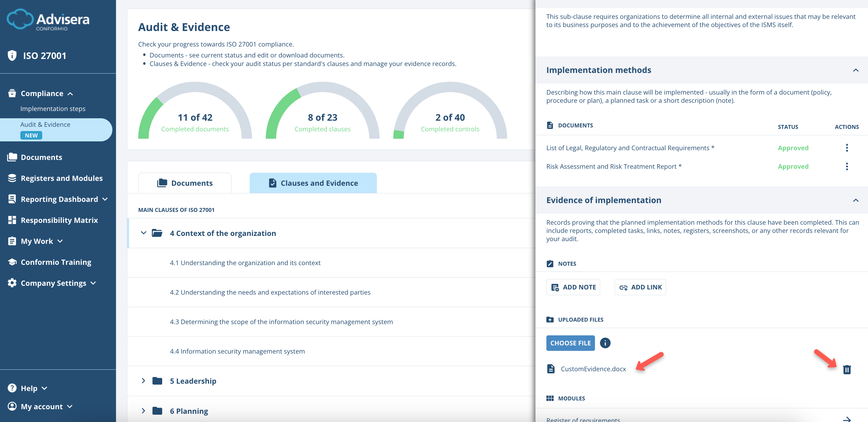Screen dimensions: 868x422
Task: Click the Responsibility Matrix grid icon
Action: pyautogui.click(x=12, y=220)
